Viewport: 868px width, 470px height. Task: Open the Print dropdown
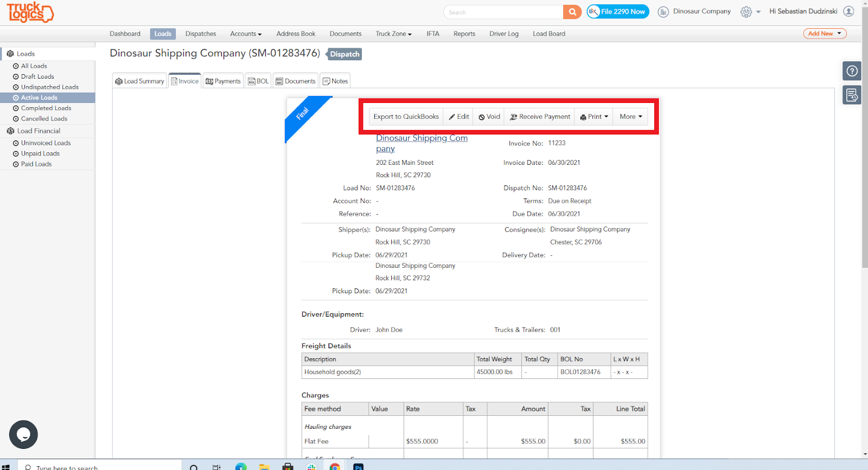[x=594, y=117]
